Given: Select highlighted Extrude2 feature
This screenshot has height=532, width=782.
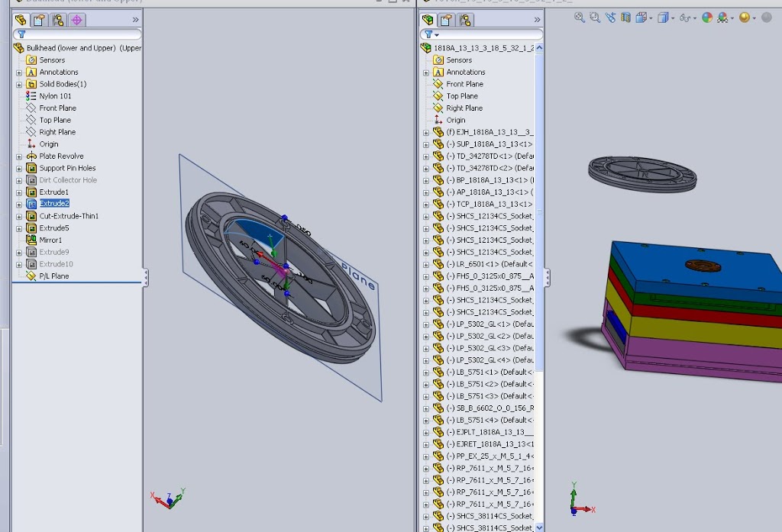Looking at the screenshot, I should (x=54, y=204).
